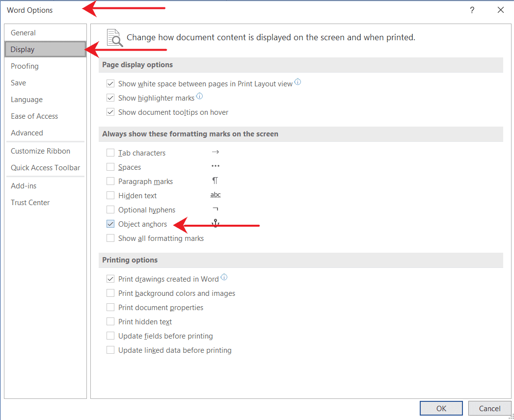
Task: Close the Word Options dialog
Action: pyautogui.click(x=501, y=10)
